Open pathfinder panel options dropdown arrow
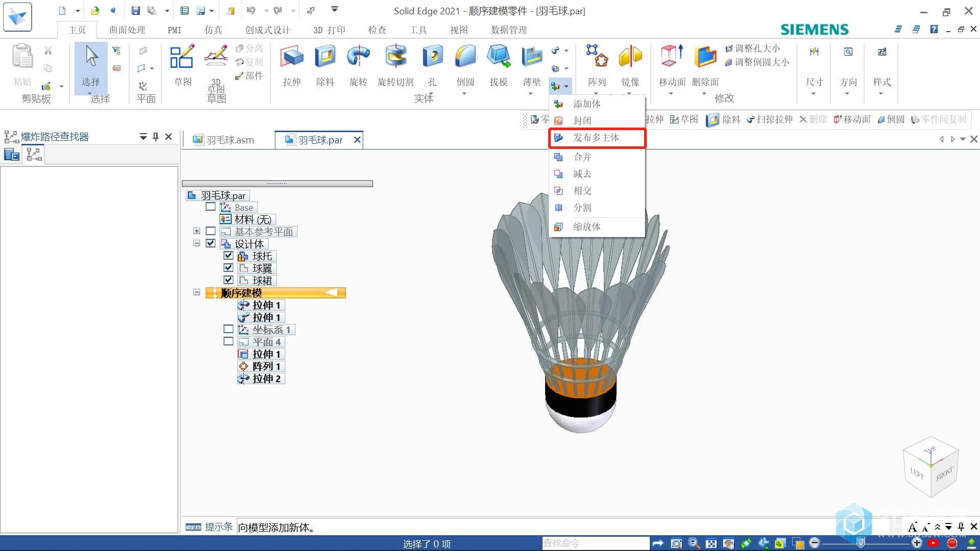The width and height of the screenshot is (980, 551). [x=143, y=137]
